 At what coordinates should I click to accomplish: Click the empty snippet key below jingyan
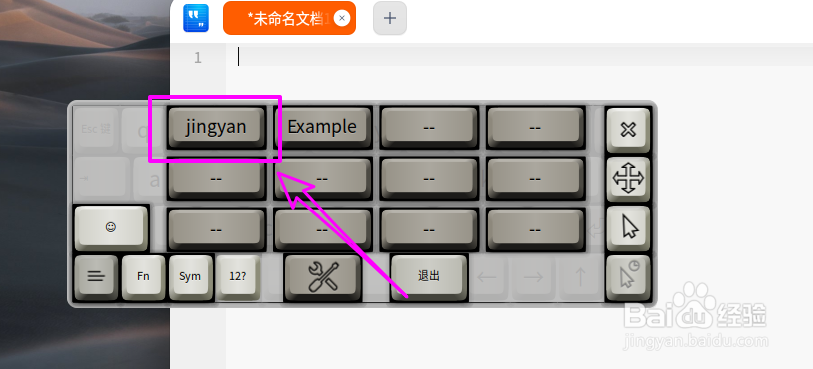point(216,178)
